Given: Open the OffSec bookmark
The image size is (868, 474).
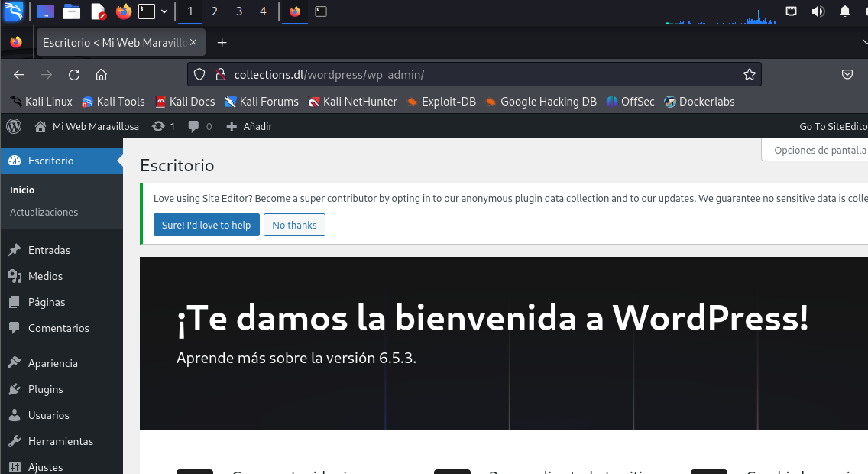Looking at the screenshot, I should [x=630, y=102].
